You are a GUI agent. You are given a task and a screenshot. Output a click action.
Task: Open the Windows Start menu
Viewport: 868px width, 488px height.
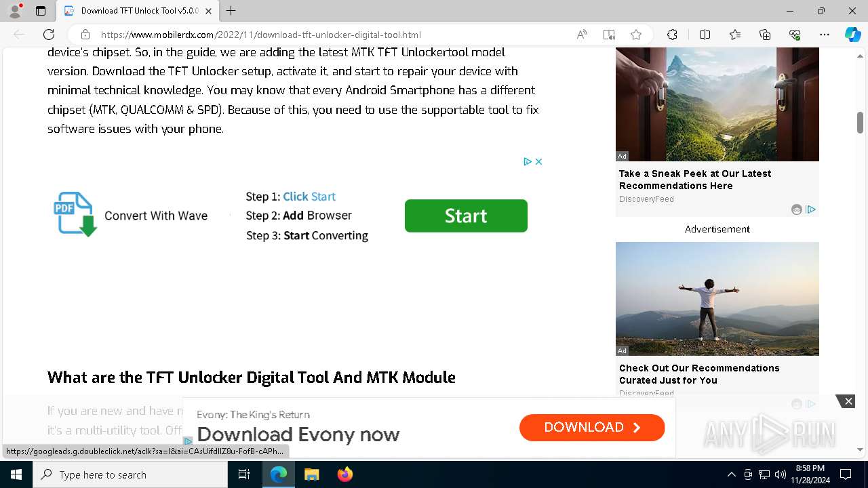pyautogui.click(x=16, y=474)
